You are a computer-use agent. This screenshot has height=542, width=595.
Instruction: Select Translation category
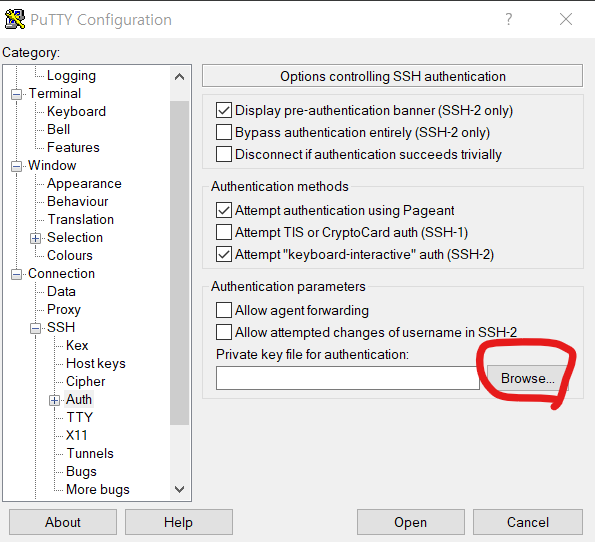(x=80, y=219)
